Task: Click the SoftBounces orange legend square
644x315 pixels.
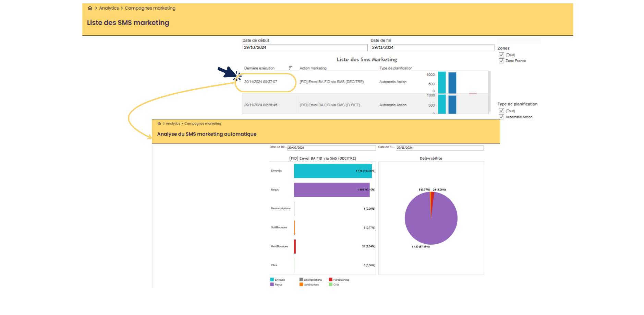Action: (x=301, y=284)
